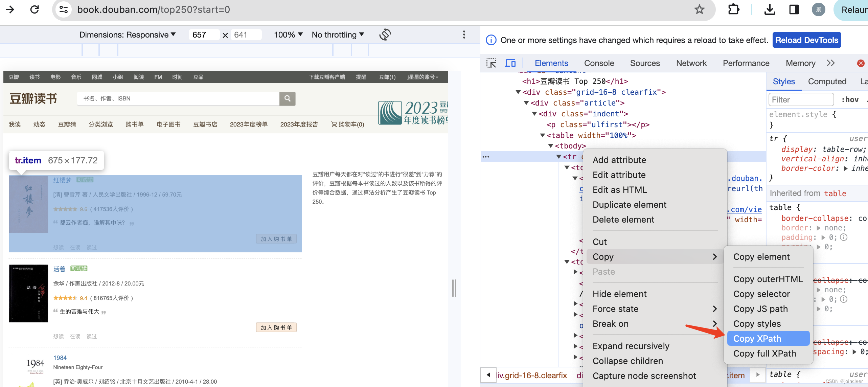The width and height of the screenshot is (868, 387).
Task: Click the 活着 book cover thumbnail
Action: coord(28,293)
